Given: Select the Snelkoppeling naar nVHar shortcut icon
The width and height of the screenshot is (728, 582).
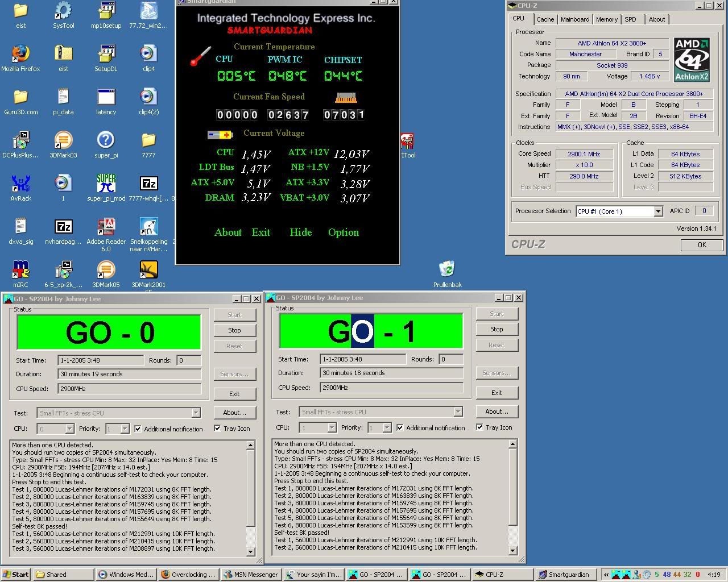Looking at the screenshot, I should [148, 234].
